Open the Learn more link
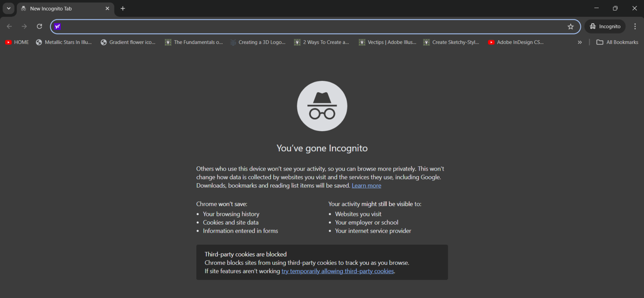This screenshot has width=644, height=298. [366, 185]
